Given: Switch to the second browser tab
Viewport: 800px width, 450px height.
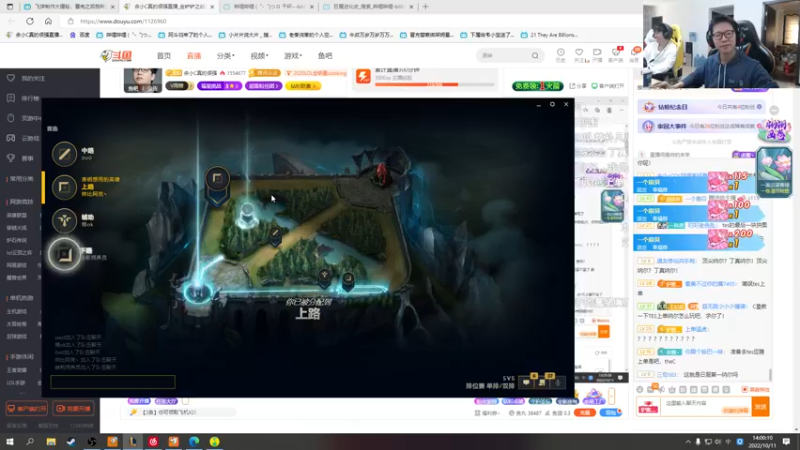Looking at the screenshot, I should click(x=168, y=7).
